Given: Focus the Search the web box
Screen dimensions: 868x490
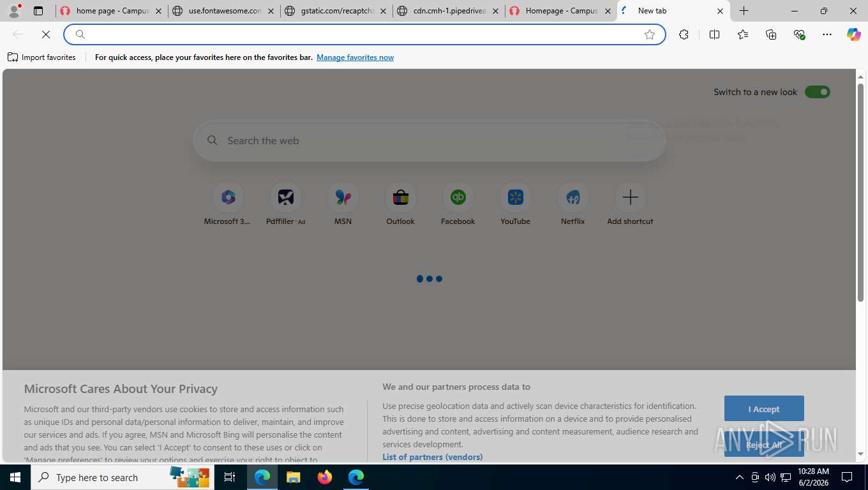Looking at the screenshot, I should click(x=429, y=140).
